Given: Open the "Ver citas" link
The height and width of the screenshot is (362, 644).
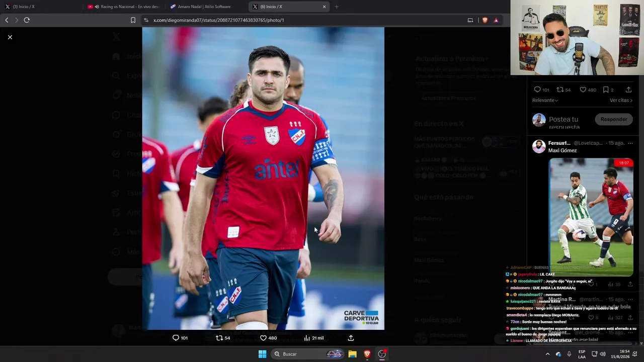Looking at the screenshot, I should tap(621, 100).
